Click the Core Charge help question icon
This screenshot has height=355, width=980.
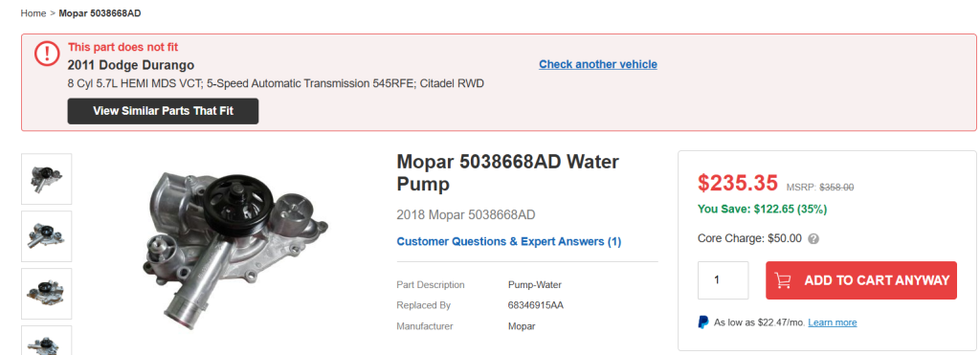[x=813, y=239]
